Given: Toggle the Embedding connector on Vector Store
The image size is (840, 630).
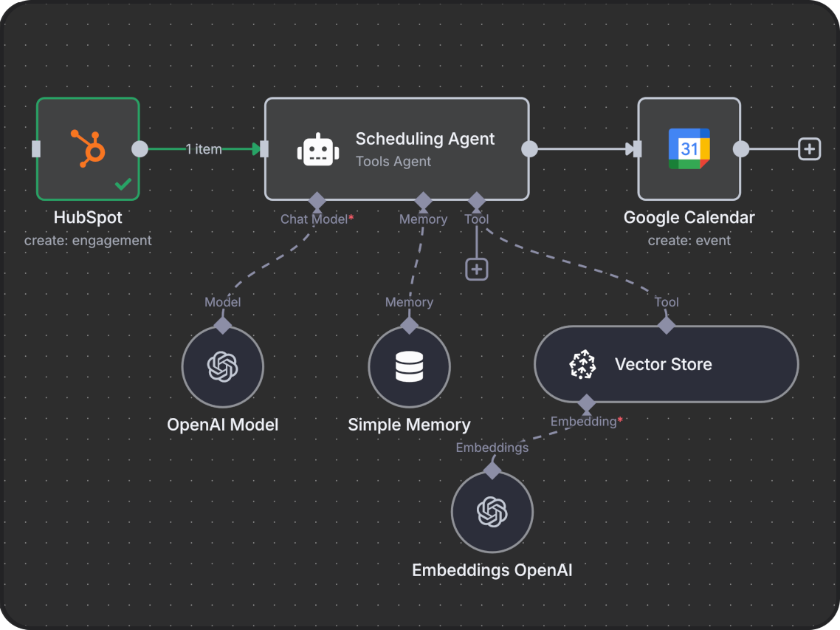Looking at the screenshot, I should tap(587, 404).
